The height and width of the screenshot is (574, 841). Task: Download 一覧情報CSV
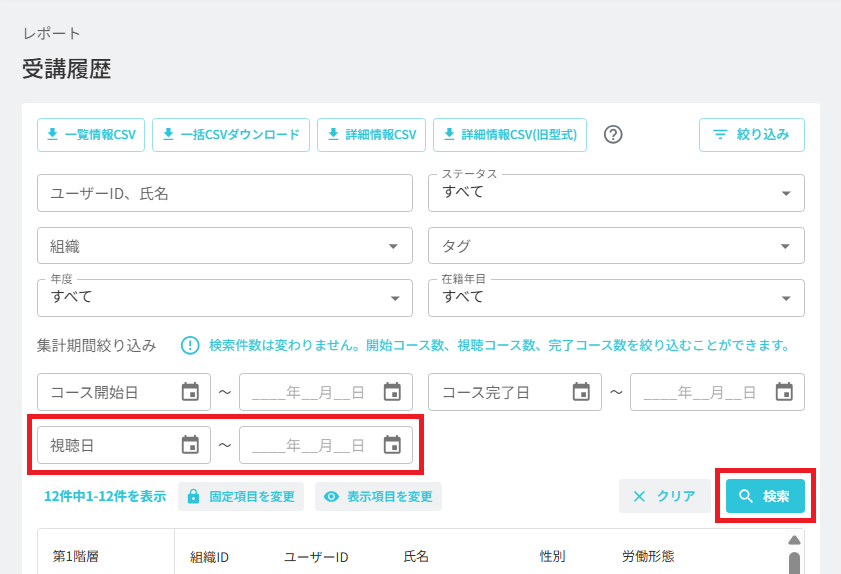click(x=91, y=135)
